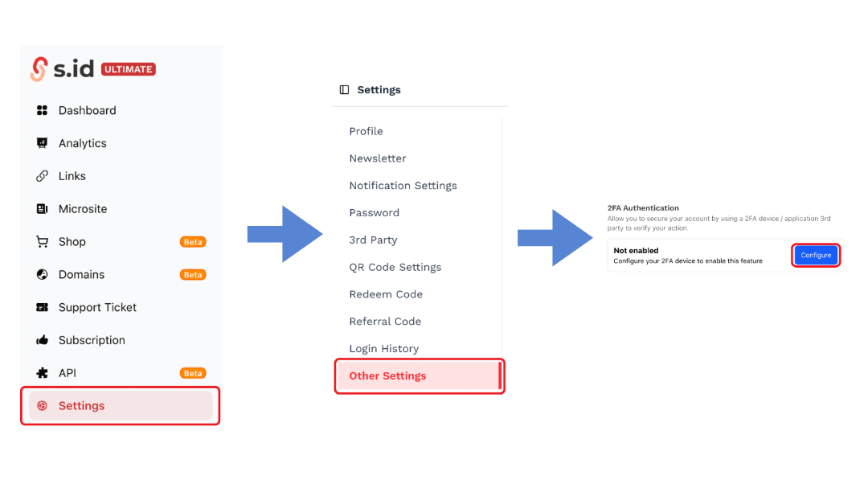Click the Microsite page icon
This screenshot has width=868, height=488.
click(43, 209)
